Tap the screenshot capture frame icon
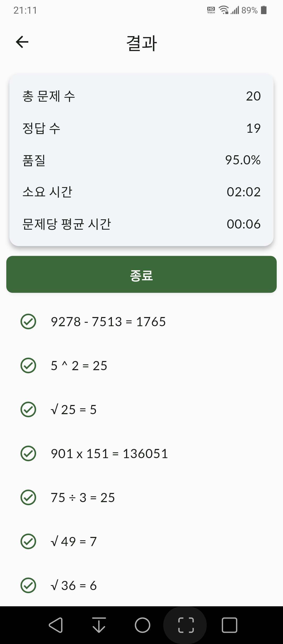Screen dimensions: 283x644 pos(186,625)
